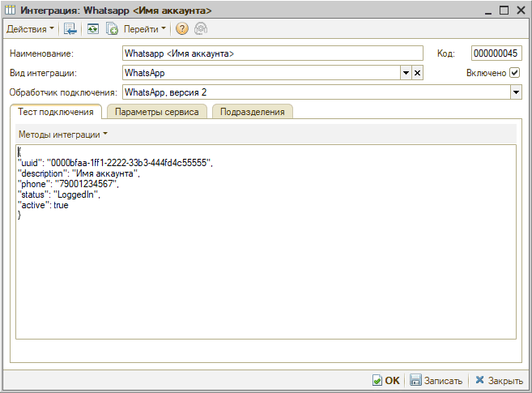Switch to the Подразделения tab
Screen dimensions: 532x393
[253, 112]
